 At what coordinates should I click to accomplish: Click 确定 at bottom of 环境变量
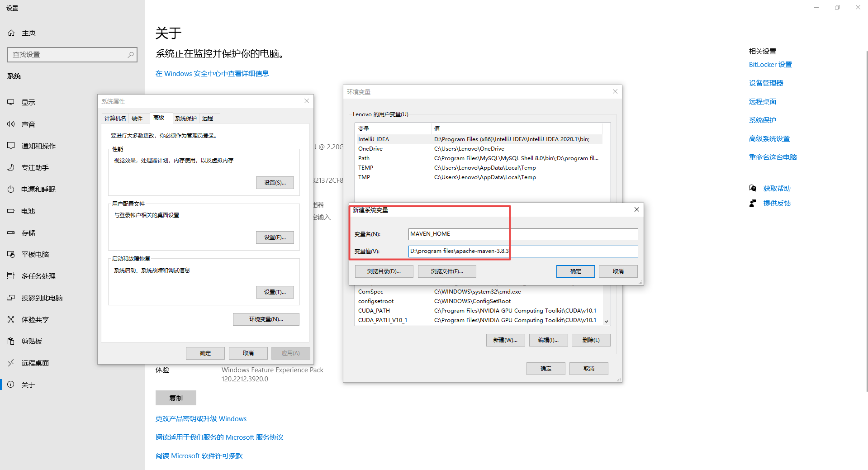coord(546,369)
